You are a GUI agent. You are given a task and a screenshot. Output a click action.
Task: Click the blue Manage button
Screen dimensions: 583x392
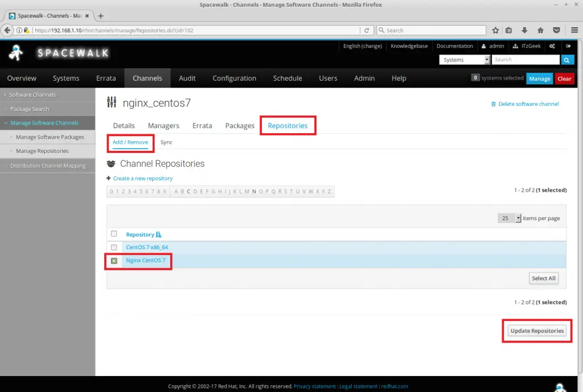(540, 79)
